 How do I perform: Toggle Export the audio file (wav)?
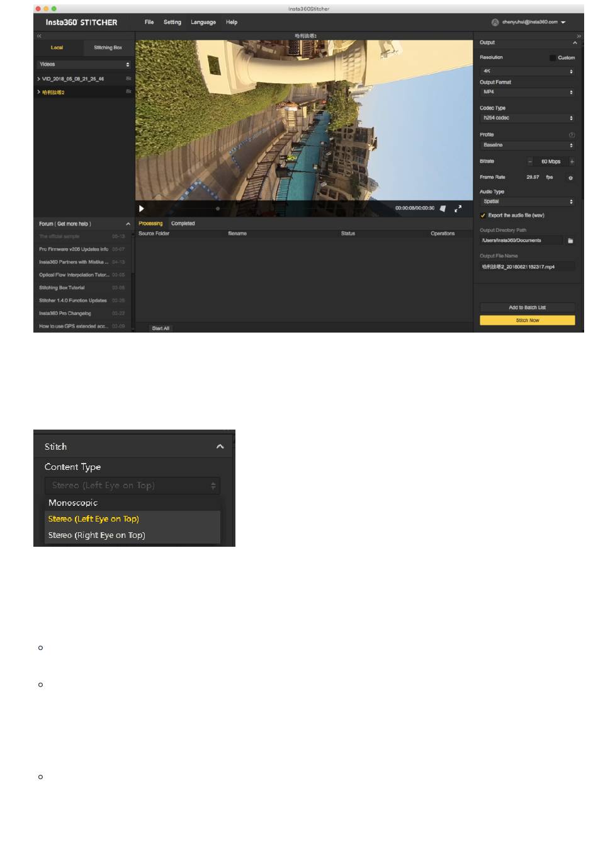coord(483,215)
